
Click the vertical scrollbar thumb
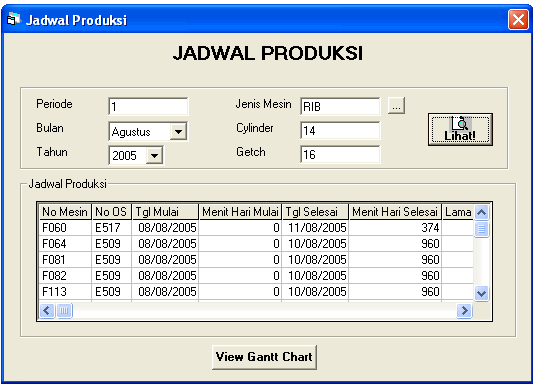[481, 229]
